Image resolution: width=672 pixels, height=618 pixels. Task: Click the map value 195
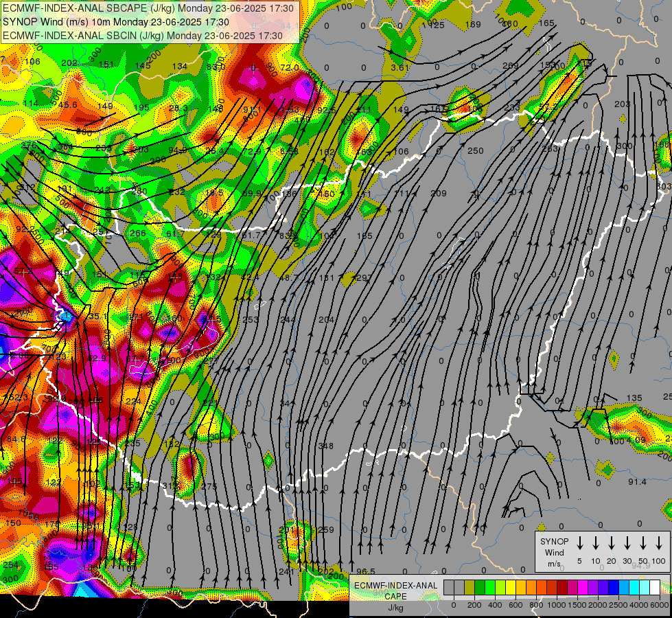(141, 108)
